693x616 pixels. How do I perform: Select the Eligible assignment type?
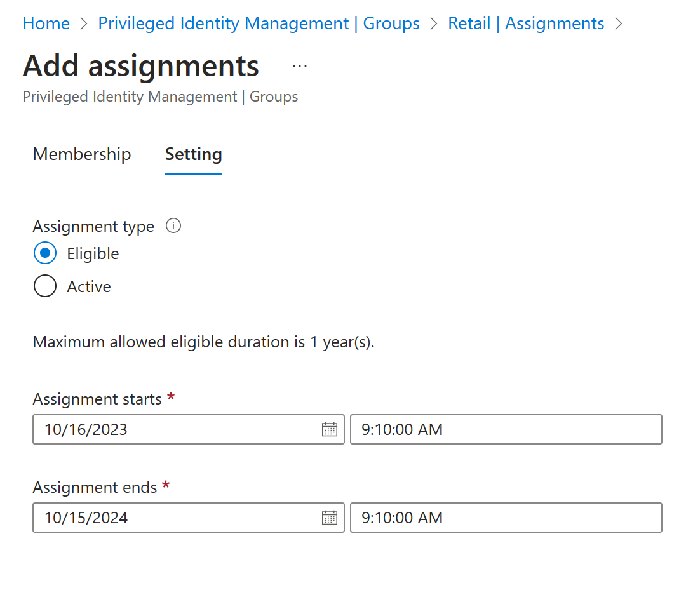coord(45,253)
